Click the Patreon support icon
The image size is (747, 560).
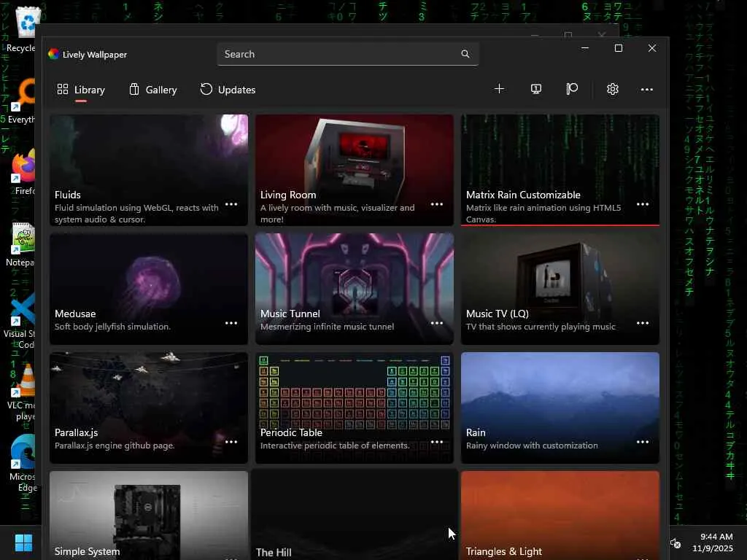coord(572,89)
